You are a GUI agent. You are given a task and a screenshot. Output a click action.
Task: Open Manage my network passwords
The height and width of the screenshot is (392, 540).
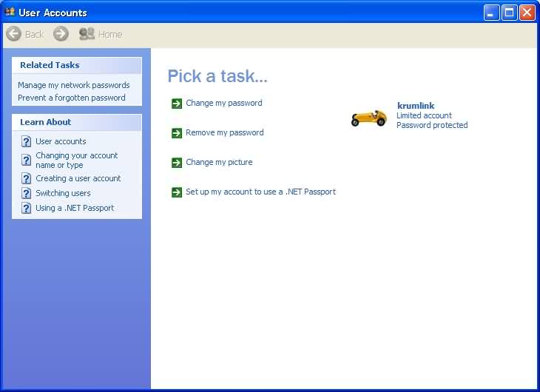74,85
